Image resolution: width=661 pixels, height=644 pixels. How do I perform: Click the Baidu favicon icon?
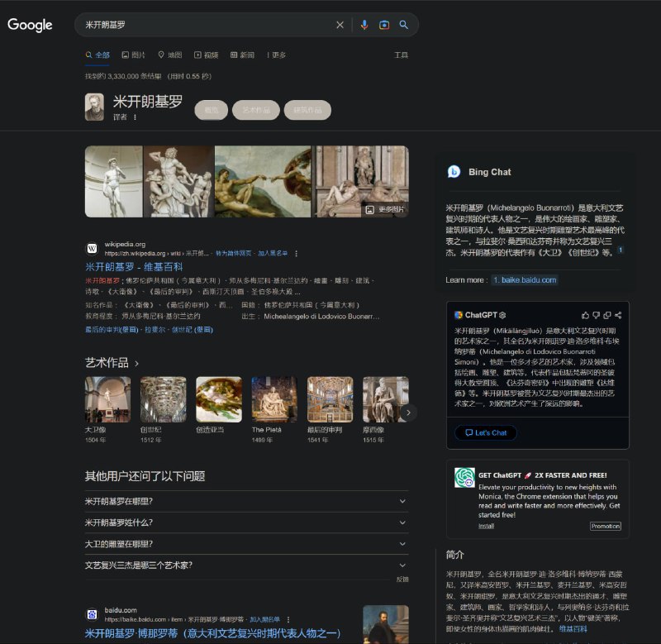(92, 614)
